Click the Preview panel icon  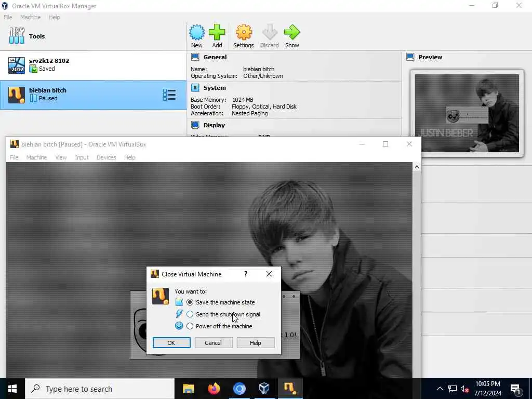[410, 57]
